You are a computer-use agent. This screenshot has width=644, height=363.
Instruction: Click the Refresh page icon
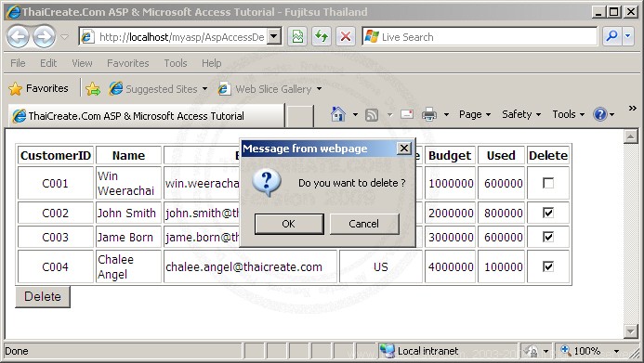coord(322,37)
